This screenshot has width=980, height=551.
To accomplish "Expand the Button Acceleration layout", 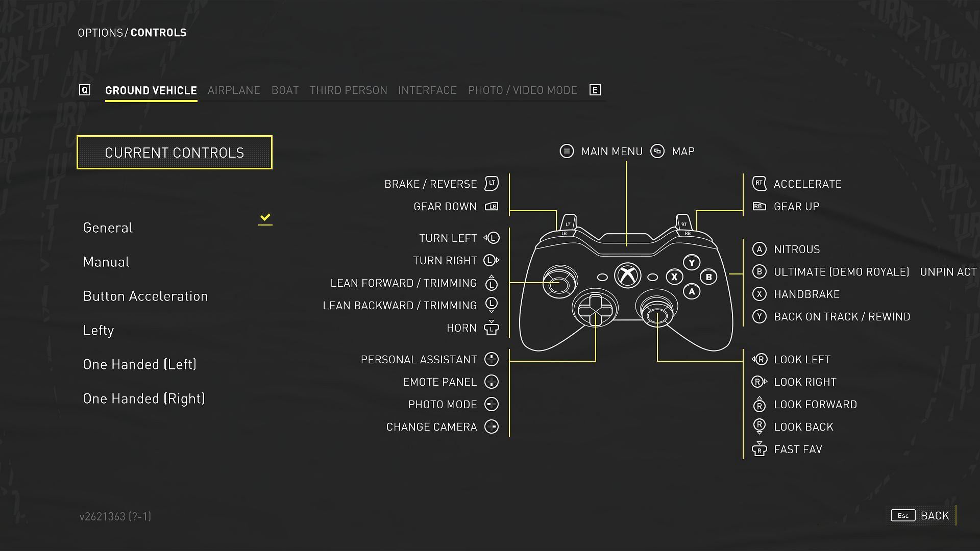I will pyautogui.click(x=145, y=296).
